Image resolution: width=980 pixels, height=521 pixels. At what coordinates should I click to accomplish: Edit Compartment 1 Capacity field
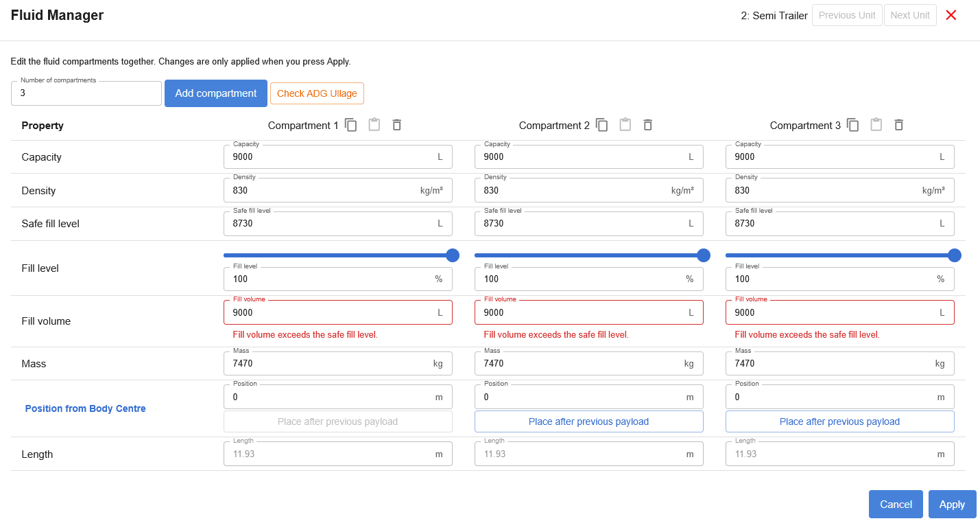[338, 157]
